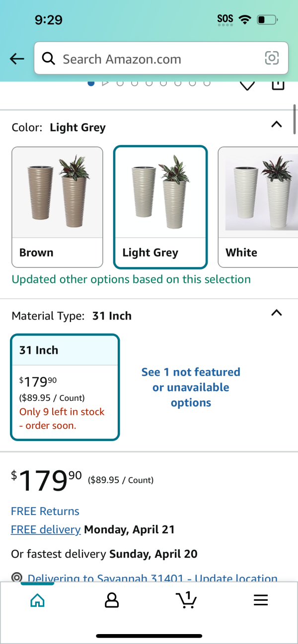Select the Light Grey color option
298x644 pixels.
click(160, 207)
